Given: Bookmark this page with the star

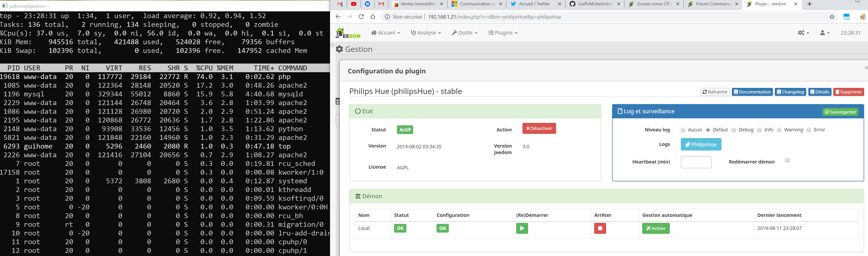Looking at the screenshot, I should [x=832, y=17].
